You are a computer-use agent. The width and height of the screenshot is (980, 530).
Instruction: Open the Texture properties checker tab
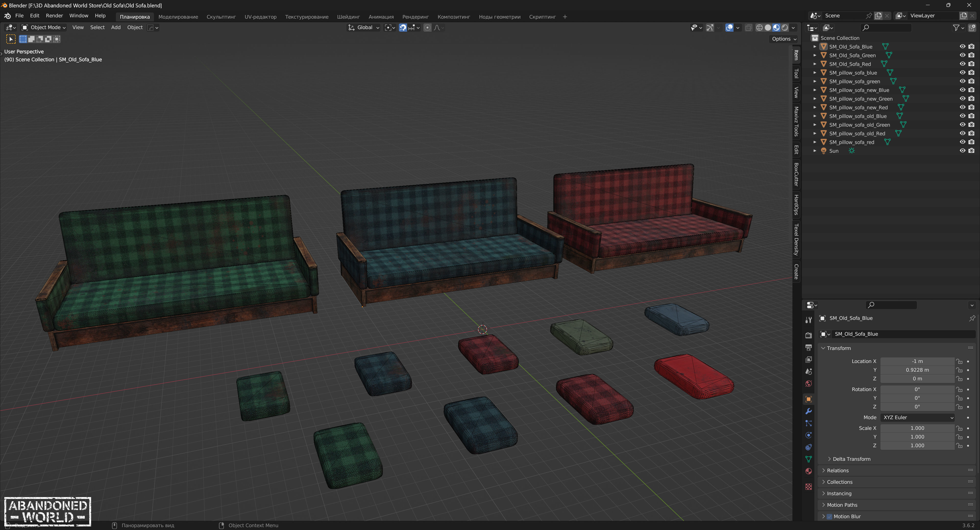[808, 487]
